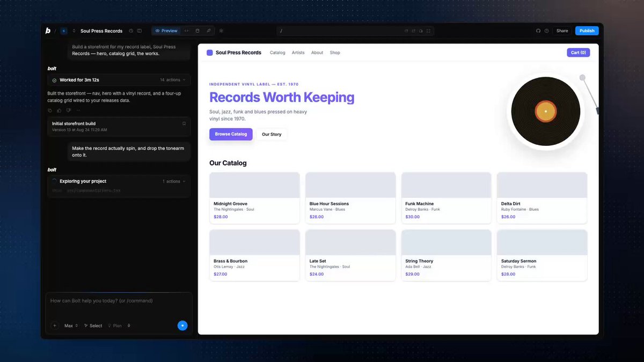Expand the 1 actions dropdown
The width and height of the screenshot is (644, 362).
(x=174, y=181)
